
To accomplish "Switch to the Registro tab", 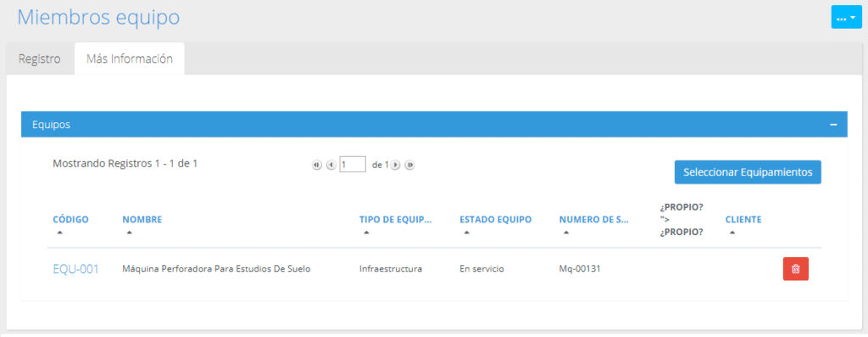I will [x=39, y=59].
